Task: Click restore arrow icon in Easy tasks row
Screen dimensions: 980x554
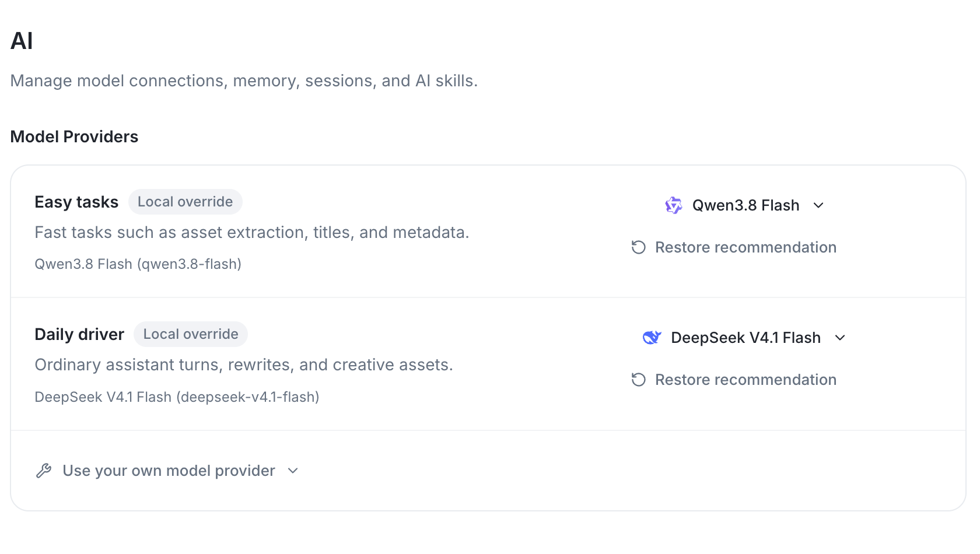Action: coord(639,247)
